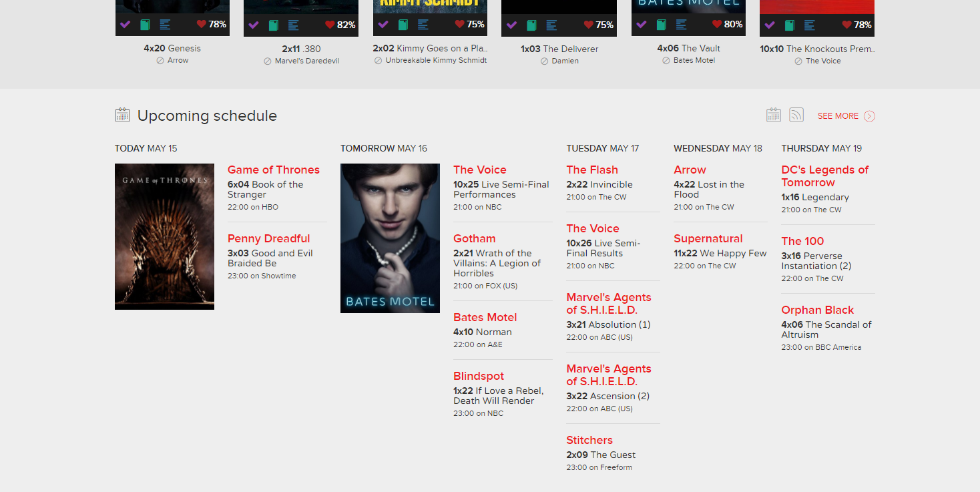The height and width of the screenshot is (492, 980).
Task: Add Daredevil 2x11 .380 to a list
Action: pos(293,25)
